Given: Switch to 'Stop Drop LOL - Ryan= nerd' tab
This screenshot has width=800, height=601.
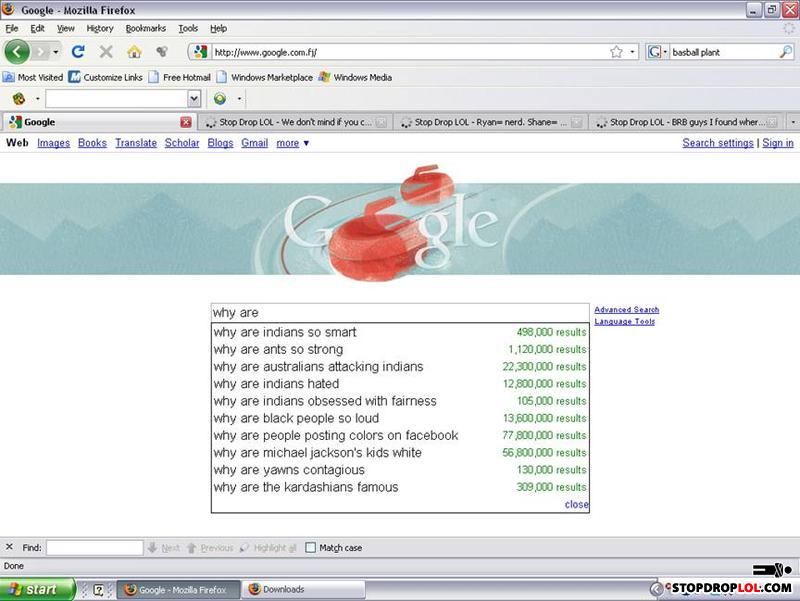Looking at the screenshot, I should pyautogui.click(x=491, y=122).
